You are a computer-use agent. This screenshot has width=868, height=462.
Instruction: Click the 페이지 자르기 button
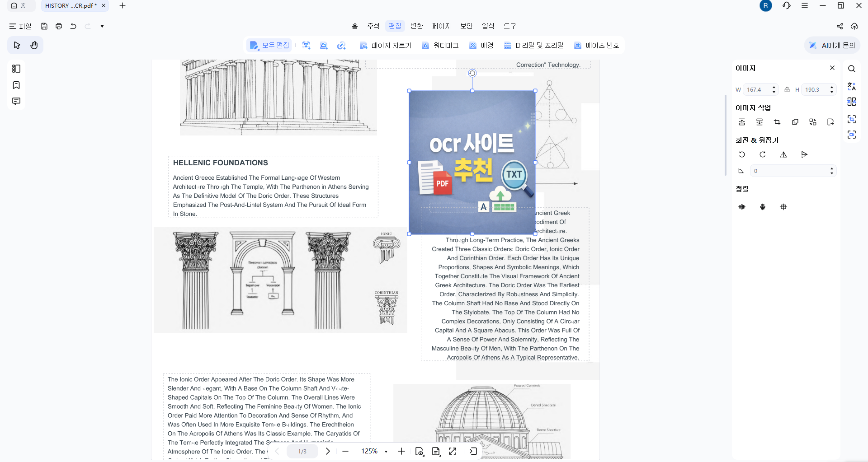point(386,45)
